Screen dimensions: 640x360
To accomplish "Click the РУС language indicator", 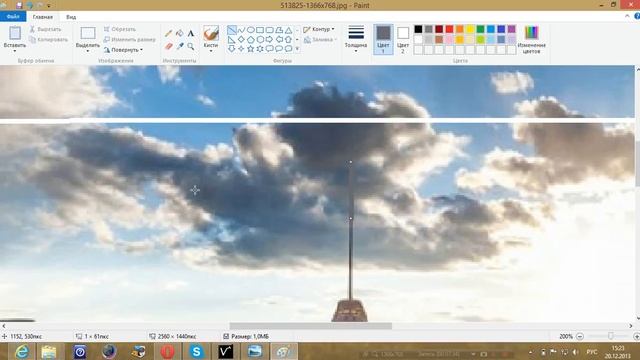I will point(592,351).
